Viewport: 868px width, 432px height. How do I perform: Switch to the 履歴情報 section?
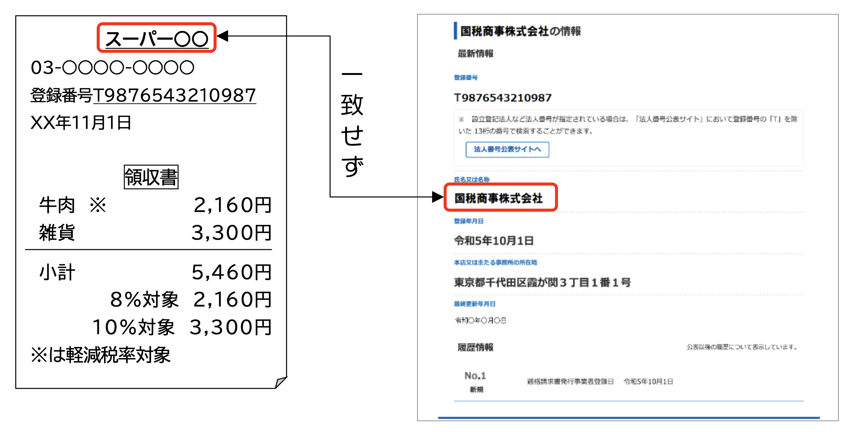pyautogui.click(x=476, y=347)
